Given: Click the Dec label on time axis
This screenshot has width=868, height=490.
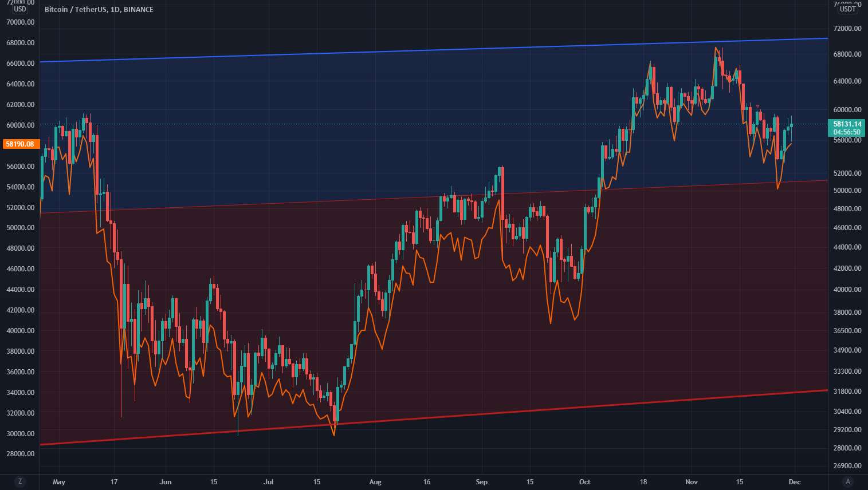Looking at the screenshot, I should coord(795,482).
